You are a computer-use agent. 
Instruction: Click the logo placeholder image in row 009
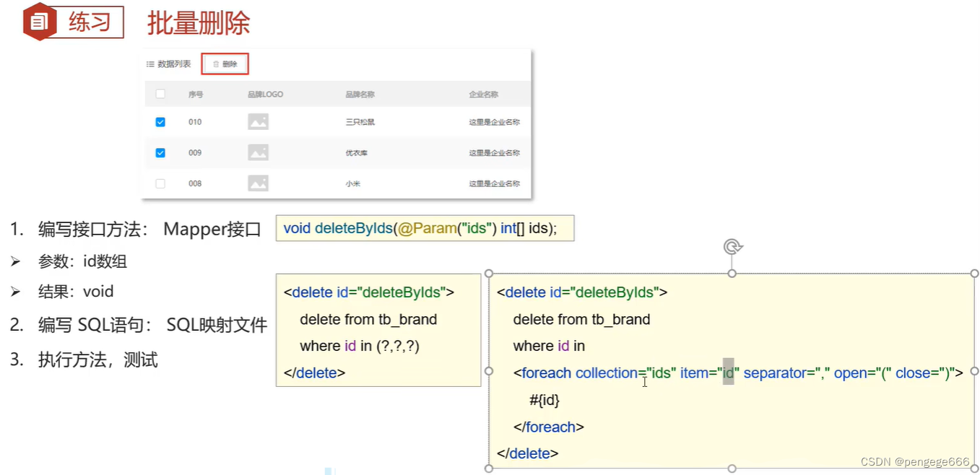258,152
